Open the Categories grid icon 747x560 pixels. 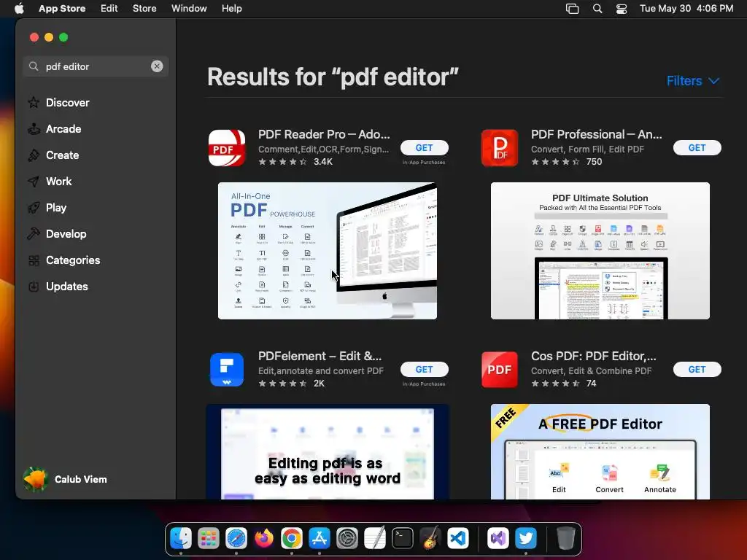coord(34,260)
